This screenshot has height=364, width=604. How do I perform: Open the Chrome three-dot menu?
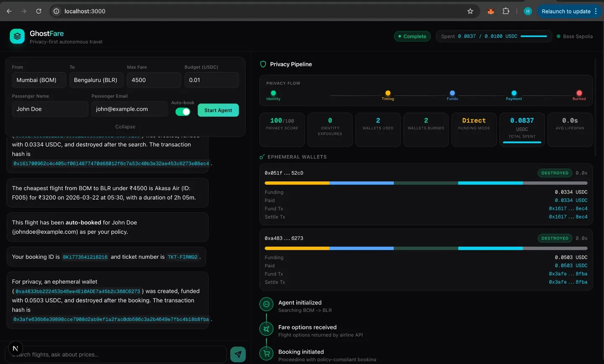596,11
